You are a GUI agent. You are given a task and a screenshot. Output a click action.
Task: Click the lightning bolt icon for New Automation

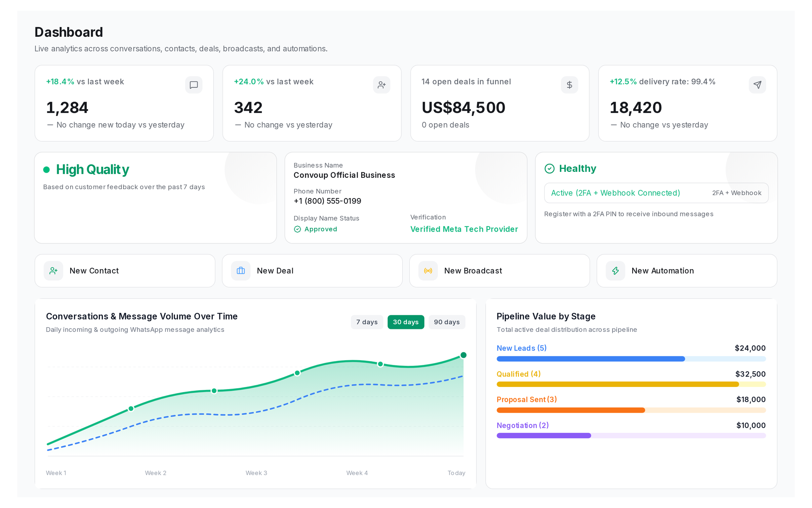pos(615,271)
